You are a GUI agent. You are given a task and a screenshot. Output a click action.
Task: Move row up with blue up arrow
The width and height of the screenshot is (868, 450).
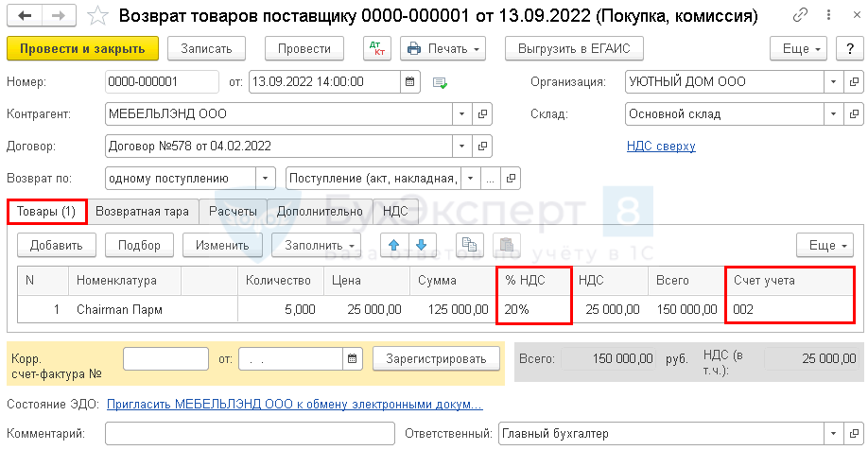click(x=394, y=244)
